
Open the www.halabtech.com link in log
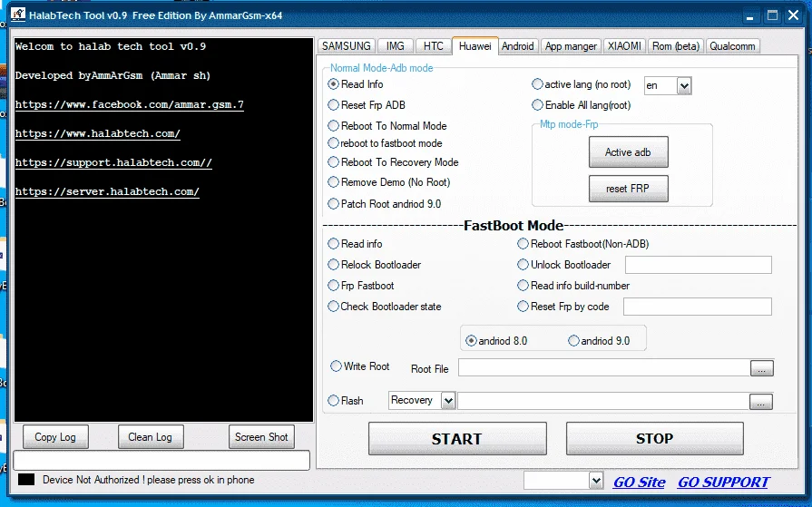[x=97, y=133]
